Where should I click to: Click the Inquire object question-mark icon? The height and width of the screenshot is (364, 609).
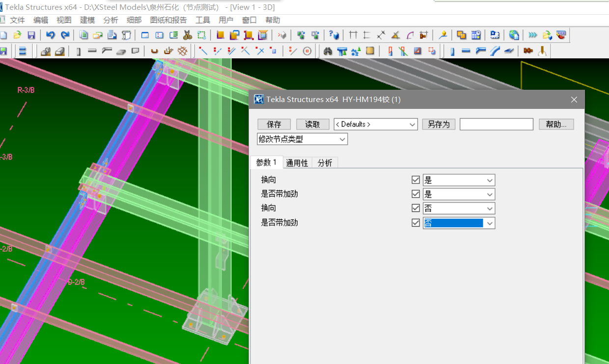pos(334,35)
